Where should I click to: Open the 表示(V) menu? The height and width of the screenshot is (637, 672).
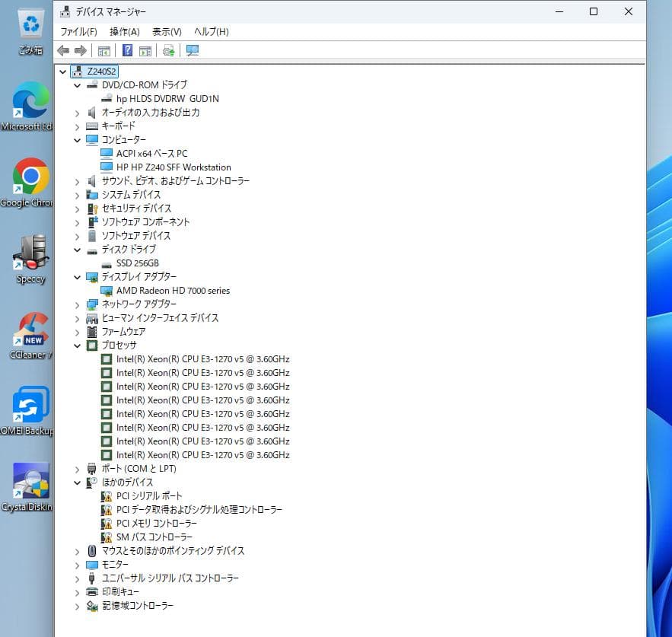tap(167, 32)
